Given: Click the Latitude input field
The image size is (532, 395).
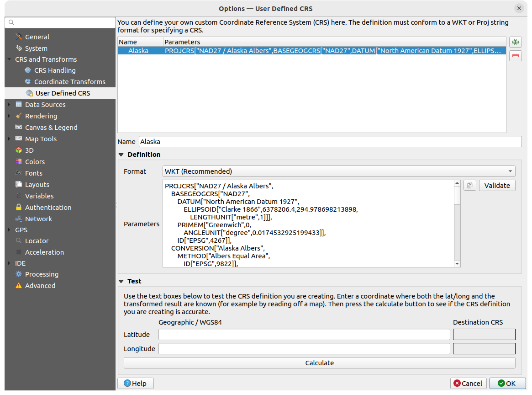Looking at the screenshot, I should (x=304, y=335).
